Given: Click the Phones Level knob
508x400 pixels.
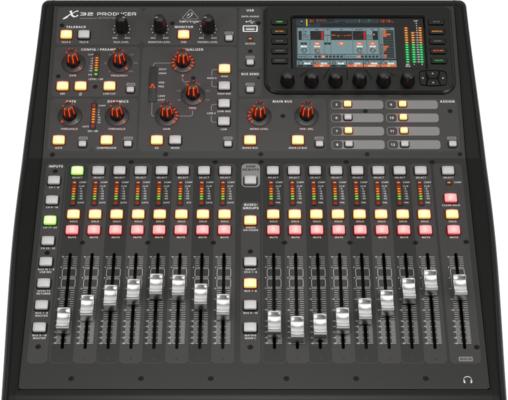Looking at the screenshot, I should click(208, 25).
